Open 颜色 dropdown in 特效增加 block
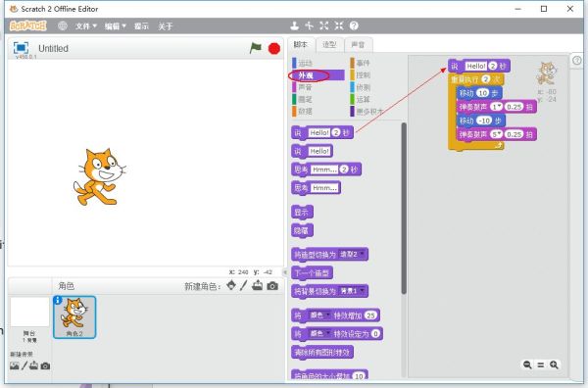588x388 pixels. (319, 315)
